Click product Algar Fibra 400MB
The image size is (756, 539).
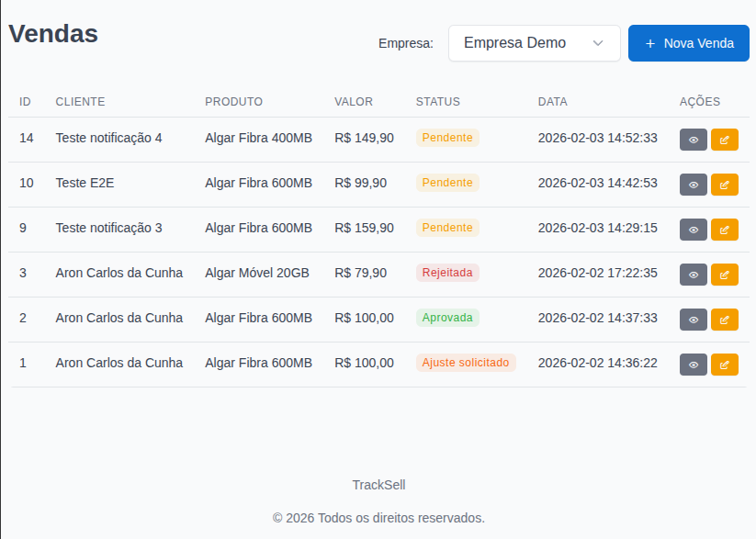click(x=258, y=138)
